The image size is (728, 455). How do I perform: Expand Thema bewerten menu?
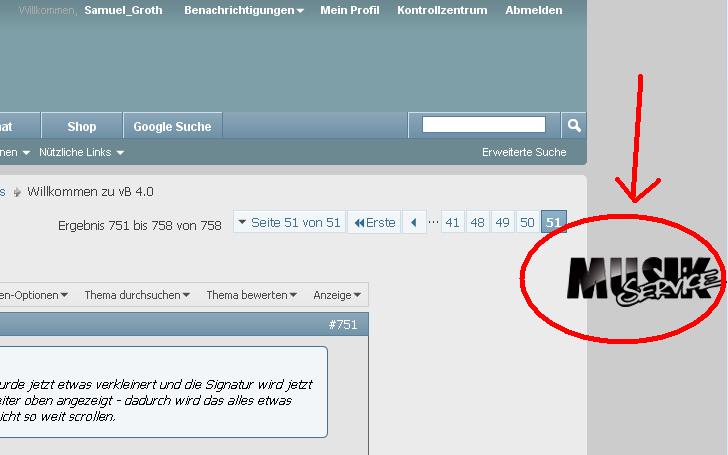click(251, 295)
